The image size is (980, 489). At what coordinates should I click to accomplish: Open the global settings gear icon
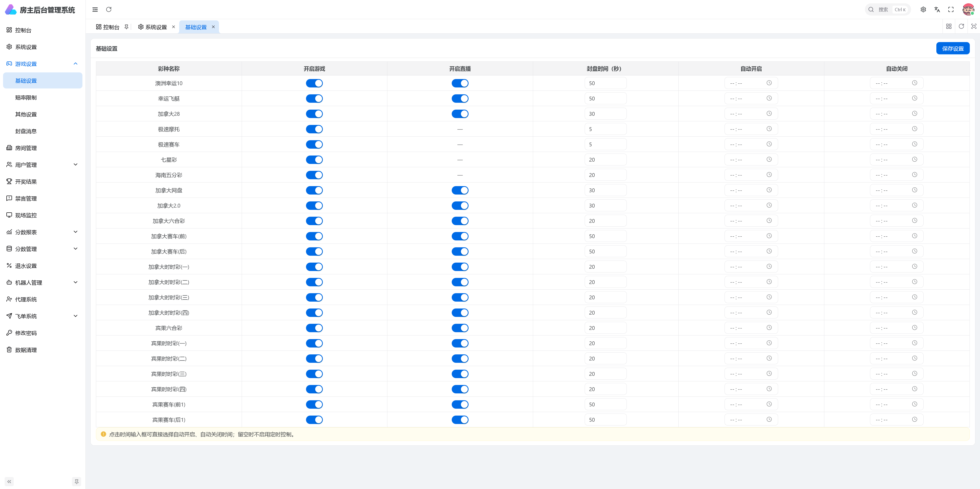click(923, 9)
